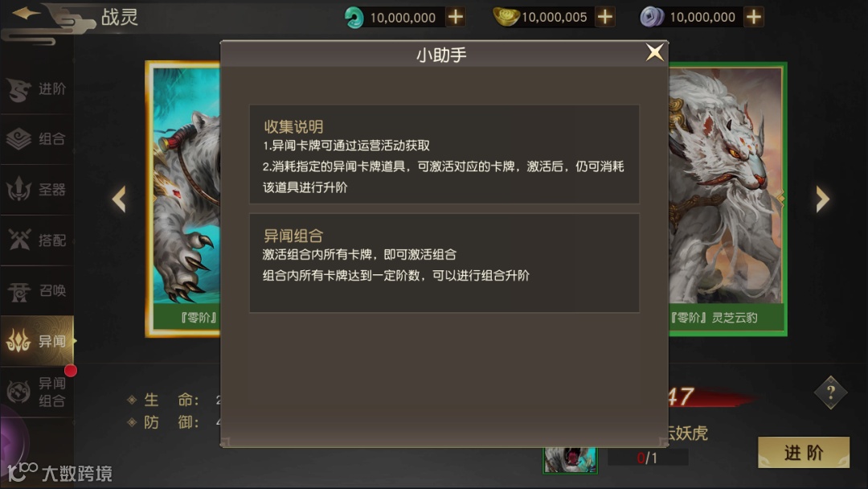Select the 灵芝云豹 card
Viewport: 868px width, 489px height.
[727, 199]
